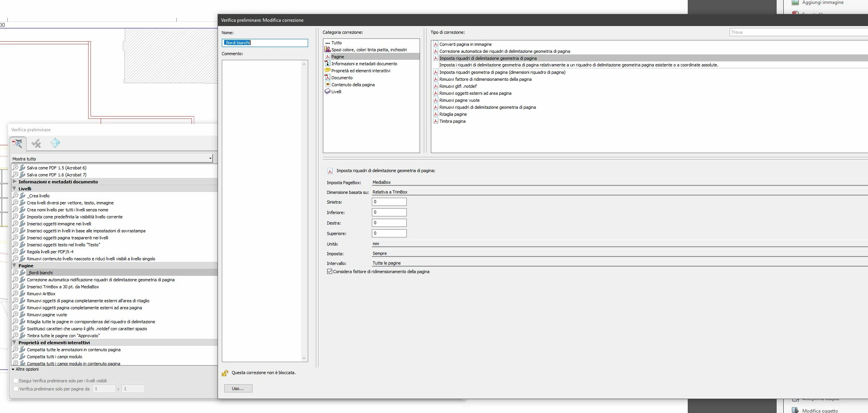The image size is (868, 413).
Task: Open the Mostra tutto dropdown
Action: [112, 159]
